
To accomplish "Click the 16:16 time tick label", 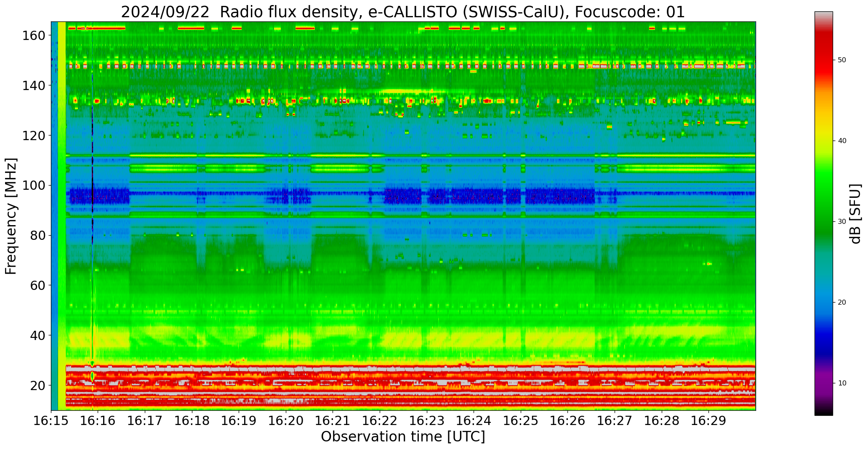I will [98, 421].
